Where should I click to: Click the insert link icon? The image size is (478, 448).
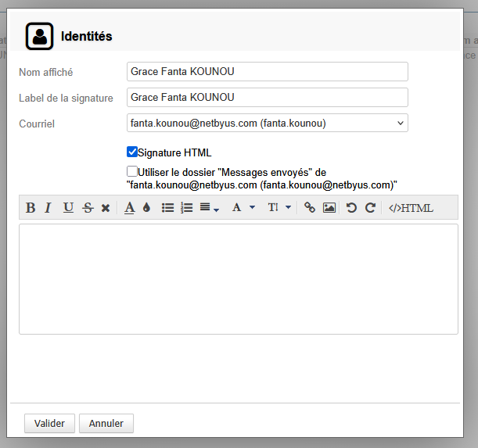310,208
